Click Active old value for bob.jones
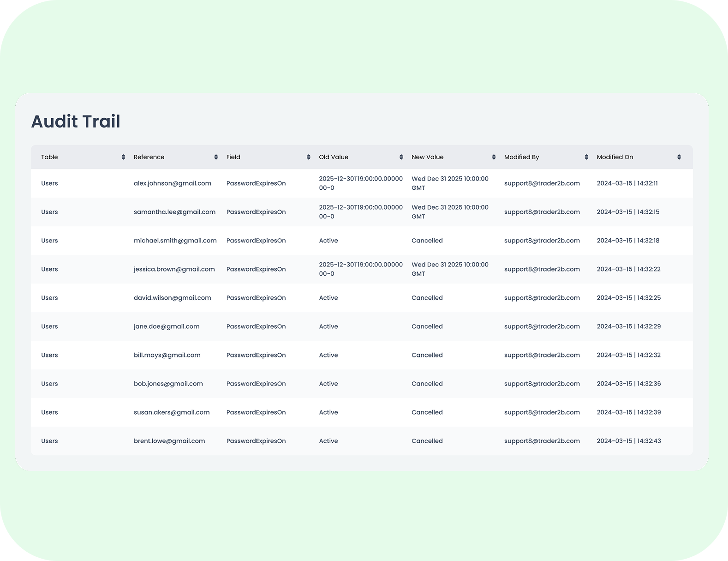728x561 pixels. click(328, 384)
